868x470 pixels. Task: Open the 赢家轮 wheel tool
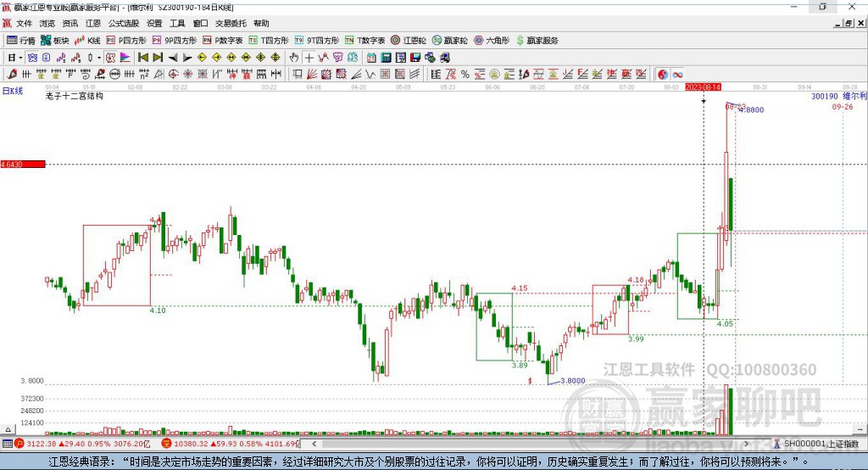click(x=450, y=41)
